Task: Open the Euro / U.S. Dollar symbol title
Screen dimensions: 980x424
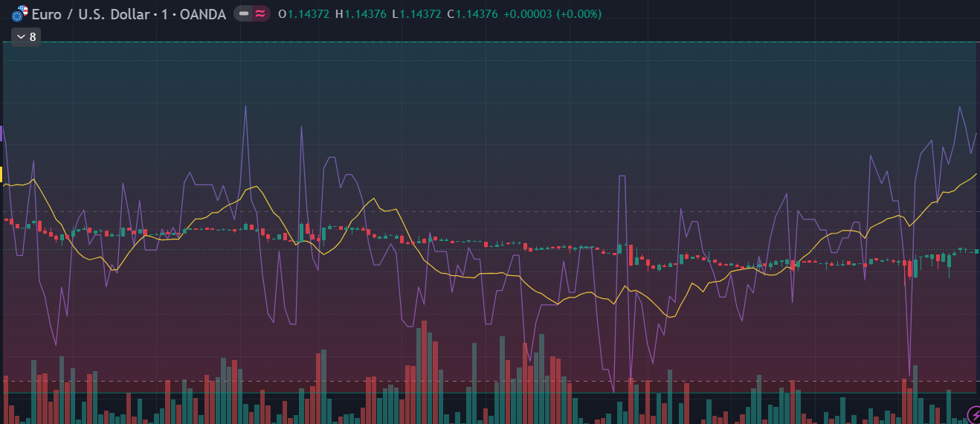Action: [90, 14]
